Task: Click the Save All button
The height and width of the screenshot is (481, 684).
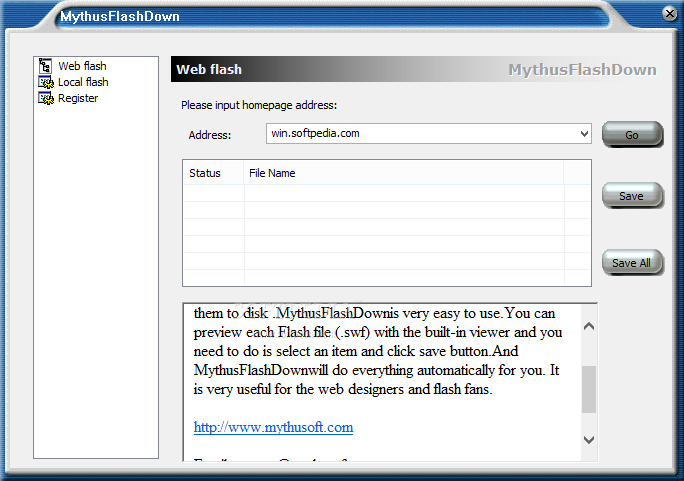Action: (x=633, y=263)
